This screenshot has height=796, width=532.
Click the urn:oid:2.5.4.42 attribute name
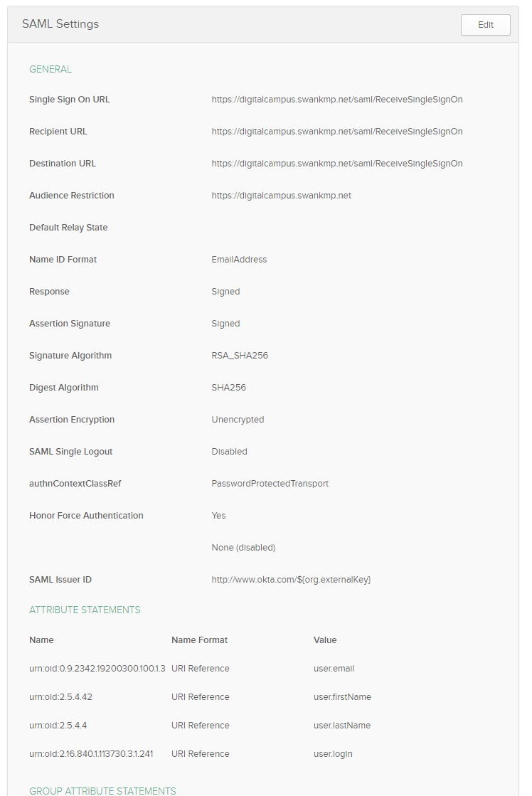click(60, 697)
